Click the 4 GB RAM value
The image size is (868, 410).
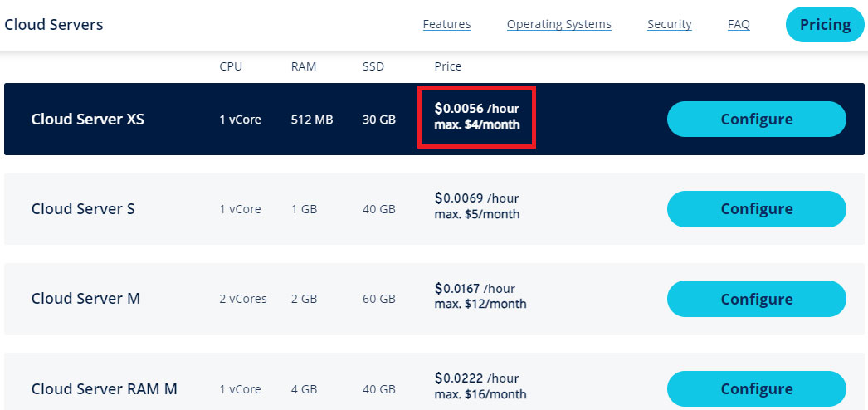304,389
